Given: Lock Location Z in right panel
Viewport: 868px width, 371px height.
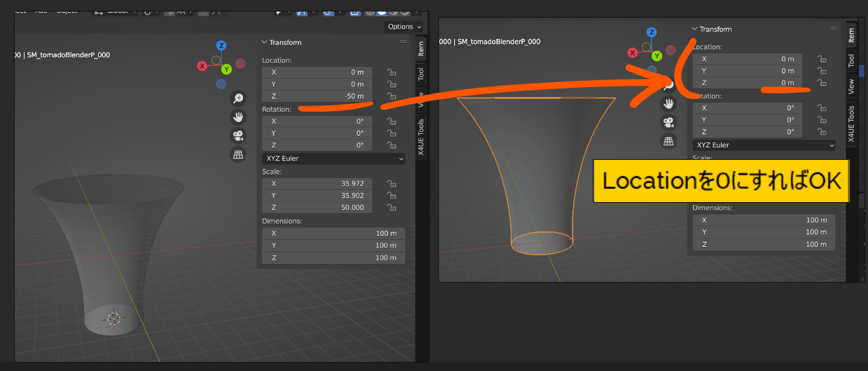Looking at the screenshot, I should [x=822, y=83].
